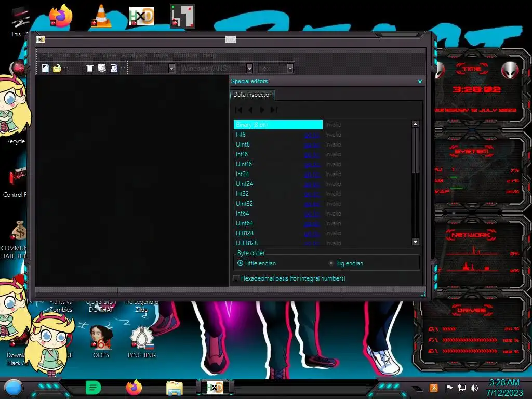
Task: Click the go to link for Int64
Action: tap(312, 214)
